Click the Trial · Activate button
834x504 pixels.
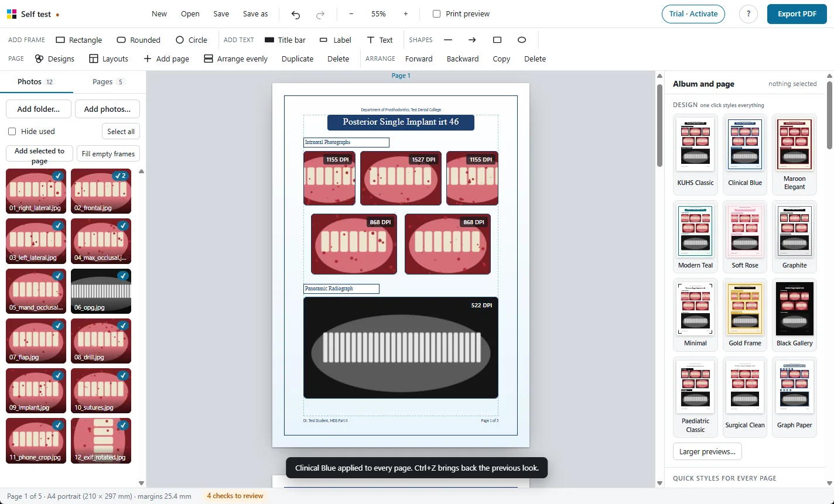coord(693,14)
